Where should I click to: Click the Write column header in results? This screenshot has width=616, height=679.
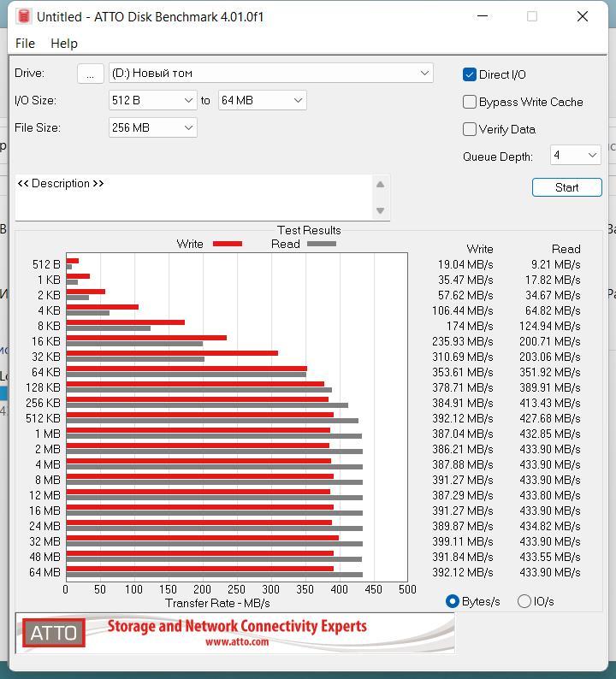click(x=480, y=249)
